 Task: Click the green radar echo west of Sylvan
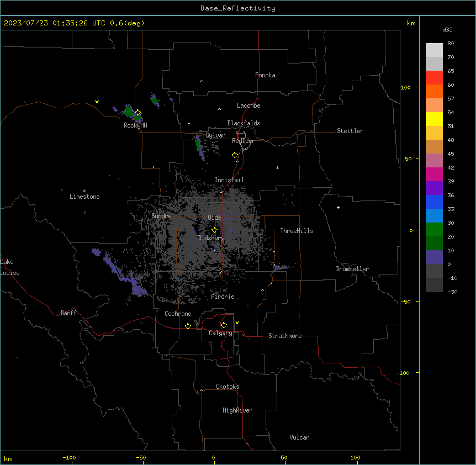198,143
